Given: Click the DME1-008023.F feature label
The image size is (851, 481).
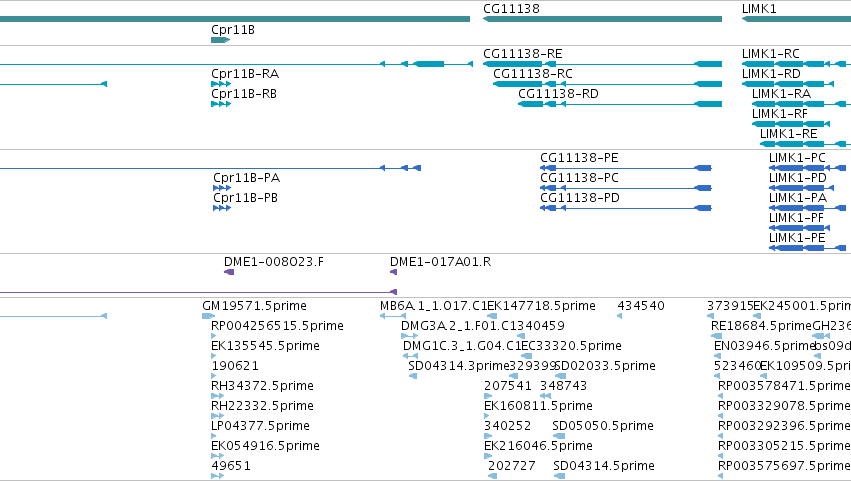Looking at the screenshot, I should (x=274, y=262).
